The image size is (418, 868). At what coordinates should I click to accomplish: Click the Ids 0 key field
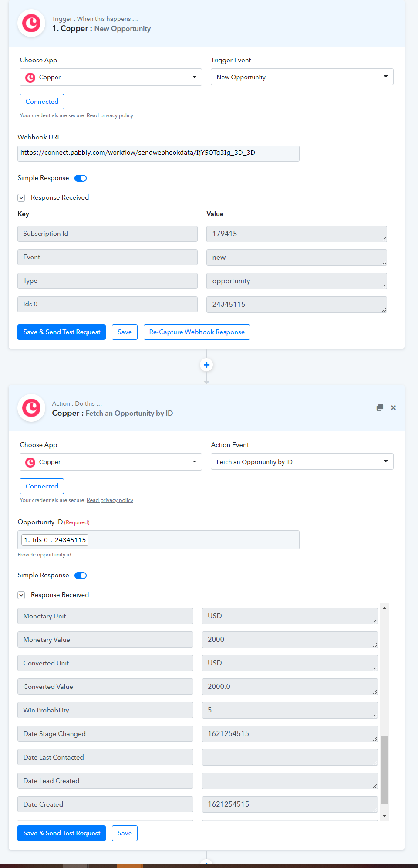click(x=108, y=304)
